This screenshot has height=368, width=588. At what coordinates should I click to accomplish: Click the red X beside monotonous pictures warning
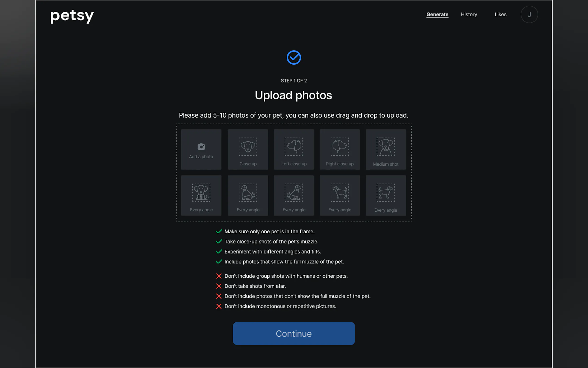coord(219,306)
